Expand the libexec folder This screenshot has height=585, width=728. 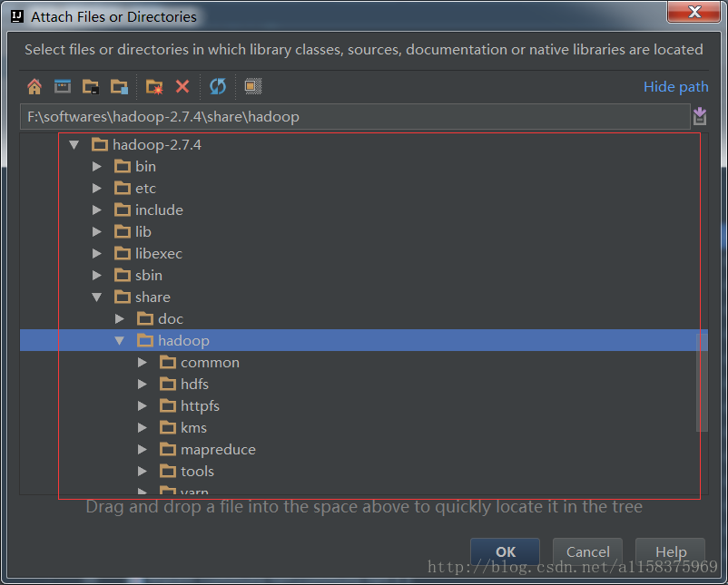pyautogui.click(x=96, y=253)
